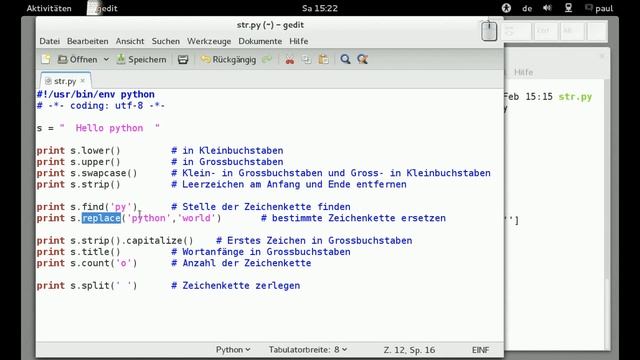The image size is (640, 360).
Task: Cut the selection with the scissors icon
Action: click(x=290, y=60)
